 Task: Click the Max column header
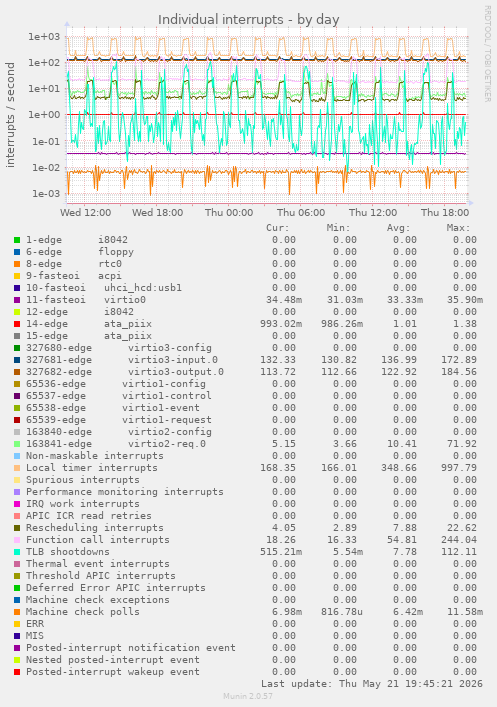pos(459,228)
